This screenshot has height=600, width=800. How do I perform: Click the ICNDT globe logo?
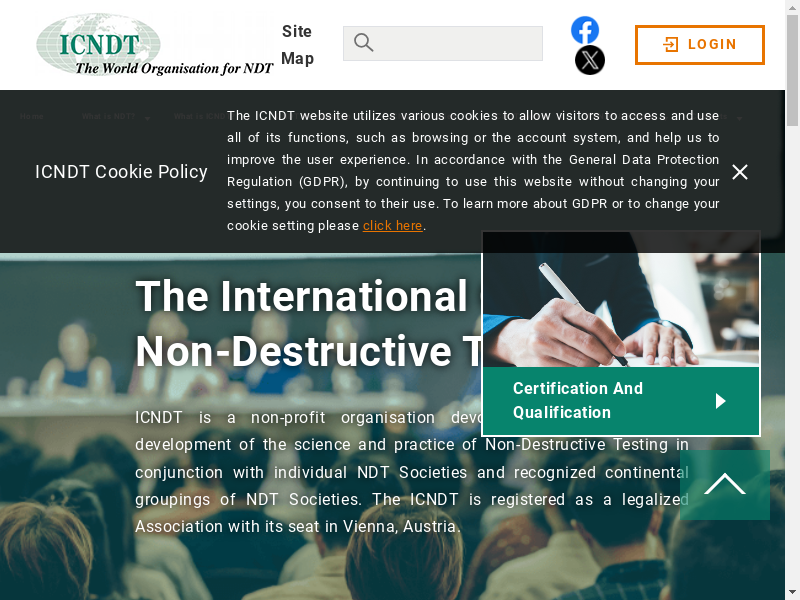[x=99, y=43]
